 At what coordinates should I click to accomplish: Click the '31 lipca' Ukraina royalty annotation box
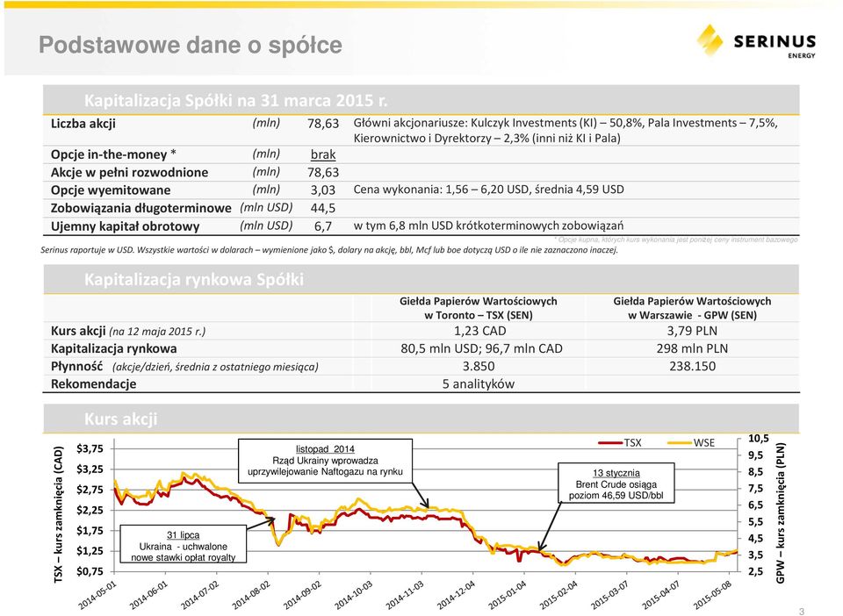pyautogui.click(x=183, y=544)
